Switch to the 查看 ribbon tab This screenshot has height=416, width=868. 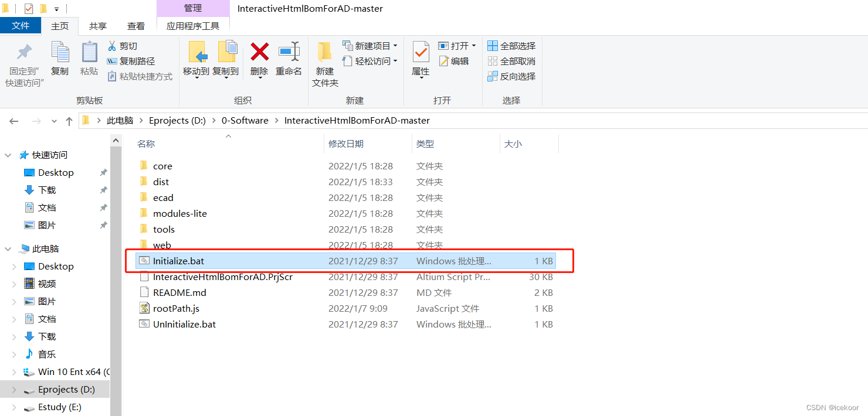pos(135,25)
